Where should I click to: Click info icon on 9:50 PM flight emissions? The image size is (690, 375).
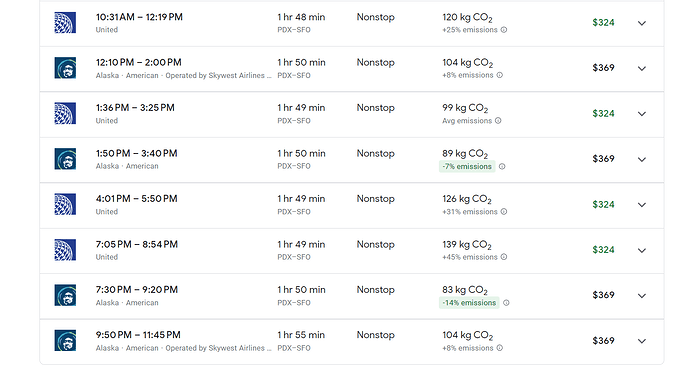tap(499, 348)
